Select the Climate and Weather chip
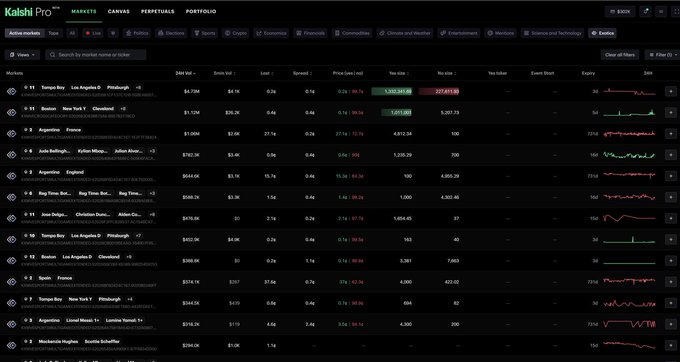 coord(405,33)
